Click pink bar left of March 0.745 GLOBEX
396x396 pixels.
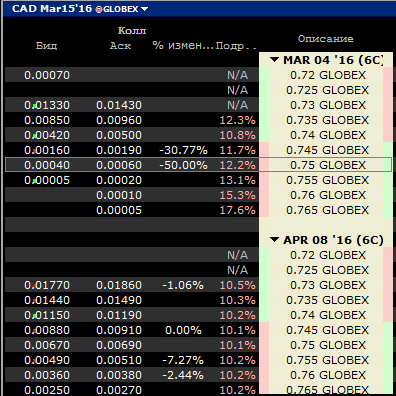264,150
